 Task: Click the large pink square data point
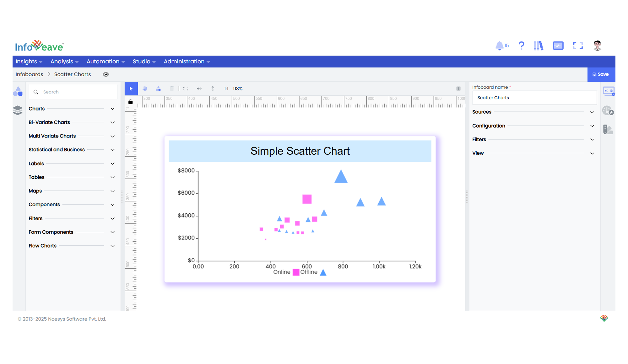point(307,199)
